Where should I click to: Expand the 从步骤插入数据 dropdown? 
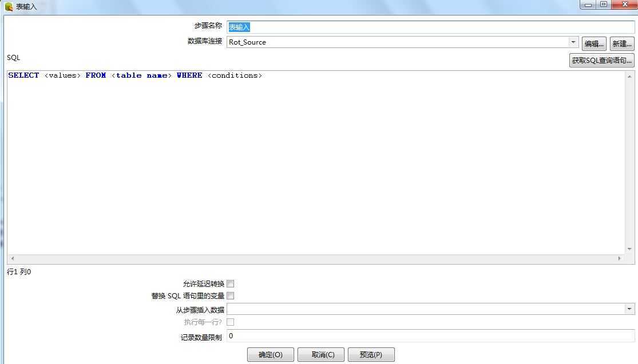(629, 309)
